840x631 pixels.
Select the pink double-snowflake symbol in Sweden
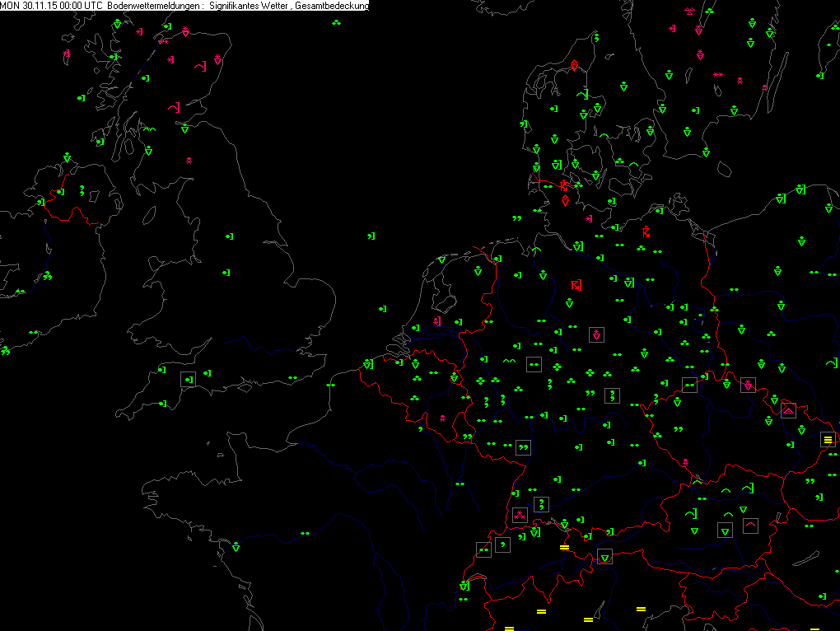point(717,75)
